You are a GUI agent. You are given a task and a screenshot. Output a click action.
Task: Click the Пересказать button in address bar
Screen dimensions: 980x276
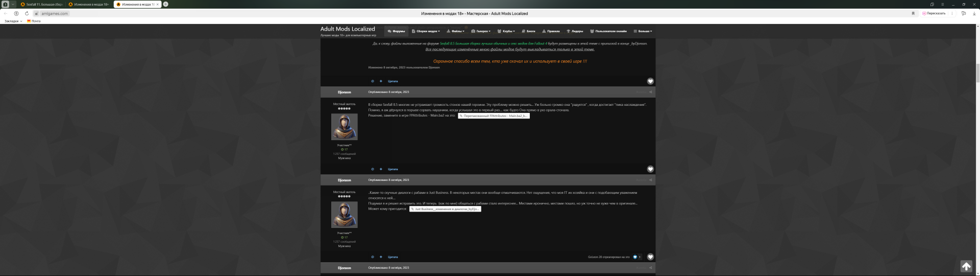point(934,14)
